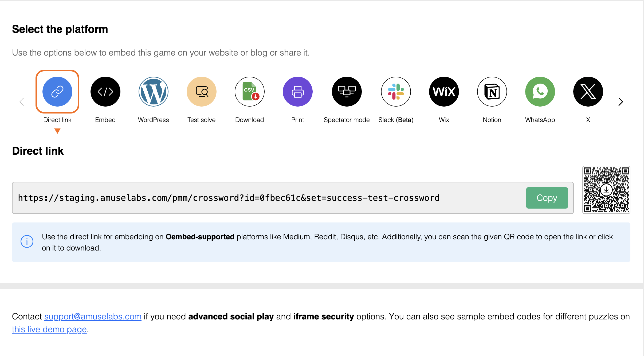
Task: Click the 'Slack (Beta)' label text
Action: point(396,120)
